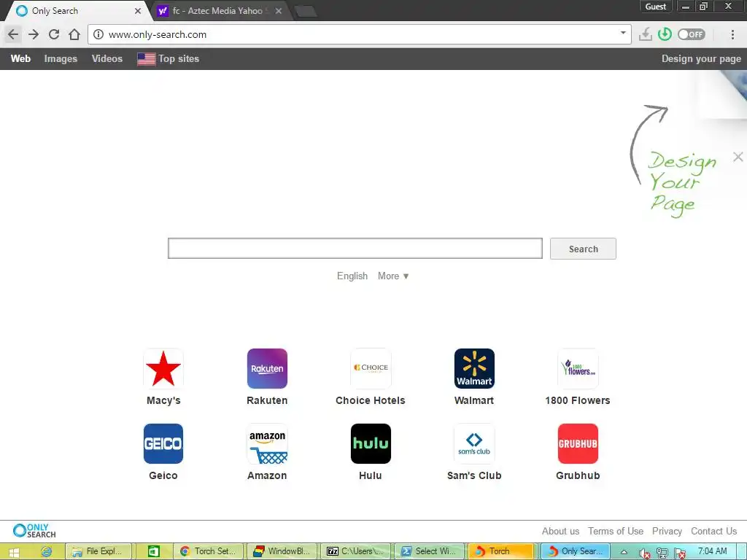Image resolution: width=747 pixels, height=560 pixels.
Task: Select the English language link
Action: point(352,276)
